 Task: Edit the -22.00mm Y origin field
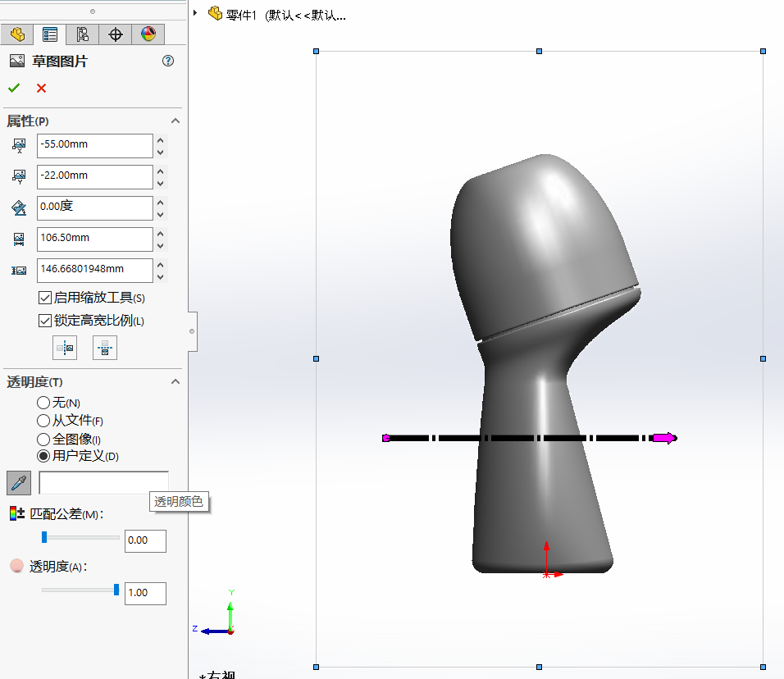[95, 177]
